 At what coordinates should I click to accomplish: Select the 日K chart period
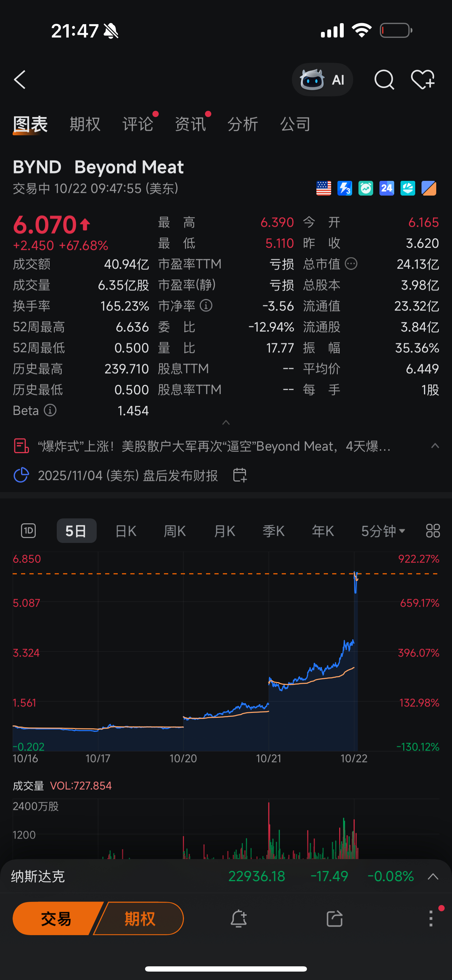(126, 531)
